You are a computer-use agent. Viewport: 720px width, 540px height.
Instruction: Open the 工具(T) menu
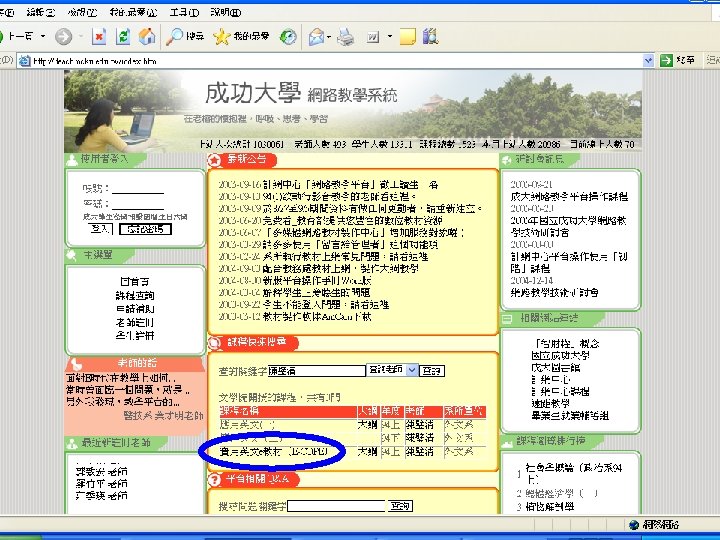pos(184,12)
